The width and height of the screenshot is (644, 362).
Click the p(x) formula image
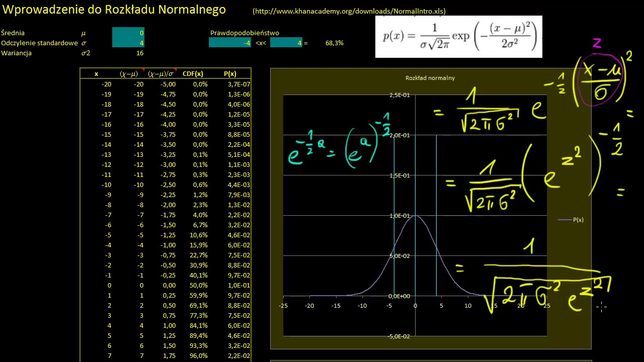(459, 36)
